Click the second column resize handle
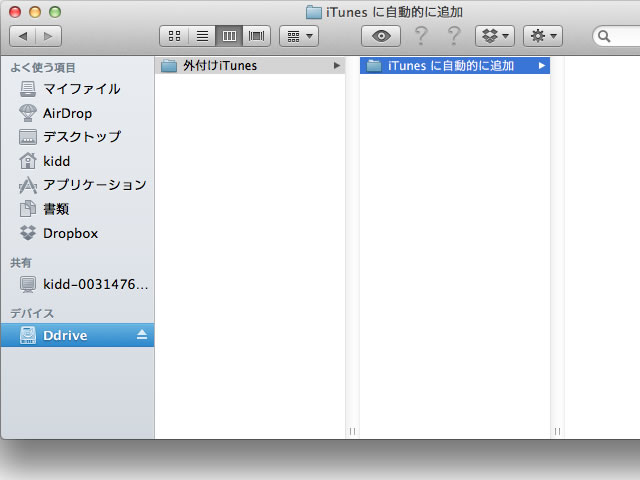The width and height of the screenshot is (640, 480). (557, 431)
